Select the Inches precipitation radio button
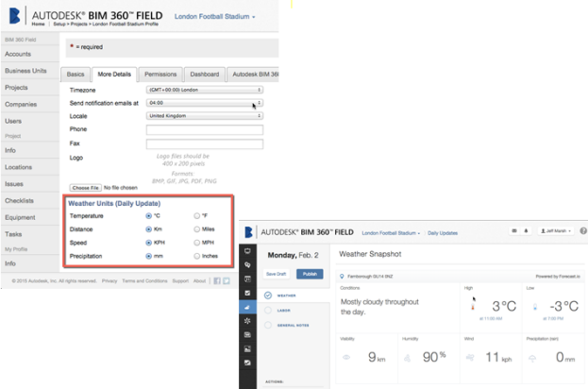Image resolution: width=588 pixels, height=389 pixels. pos(196,256)
